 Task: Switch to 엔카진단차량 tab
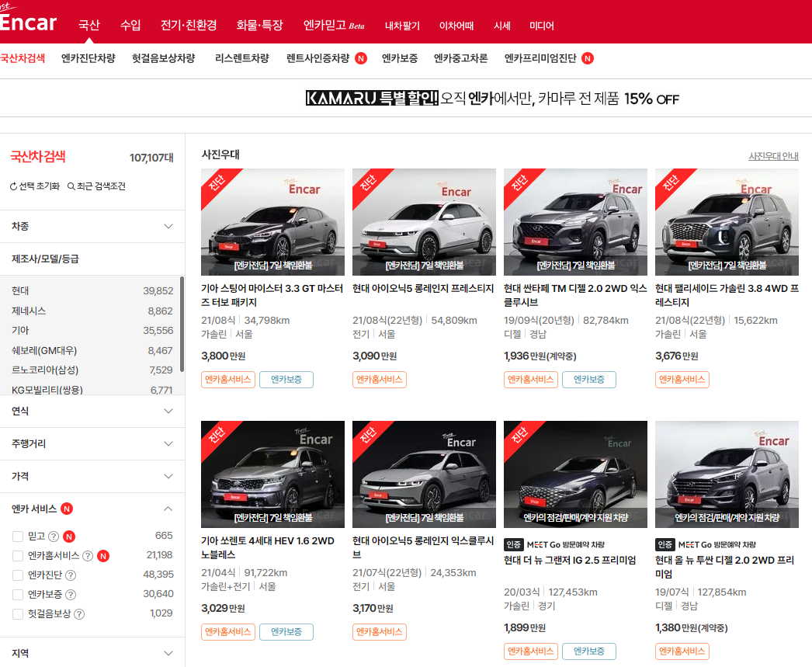point(88,58)
